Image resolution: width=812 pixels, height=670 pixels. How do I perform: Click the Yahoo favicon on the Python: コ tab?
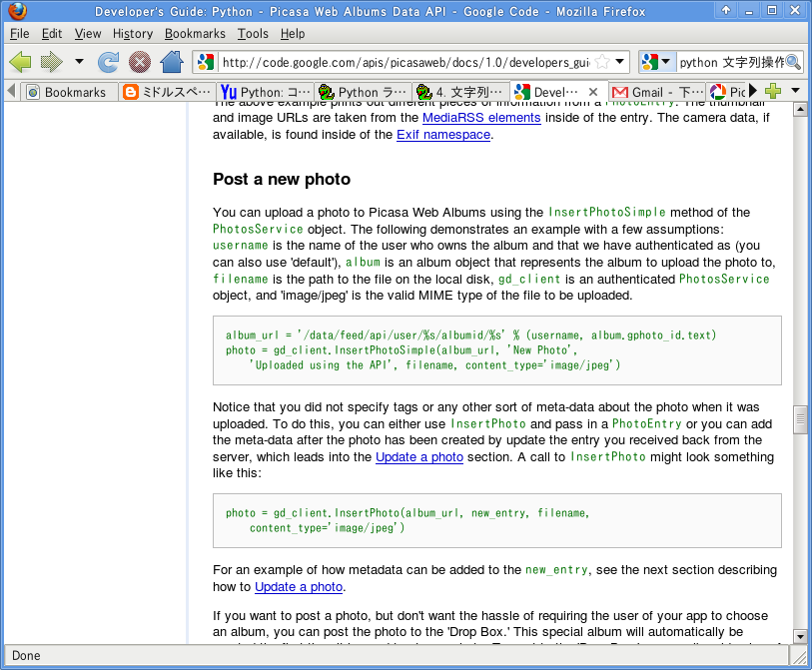pos(229,92)
